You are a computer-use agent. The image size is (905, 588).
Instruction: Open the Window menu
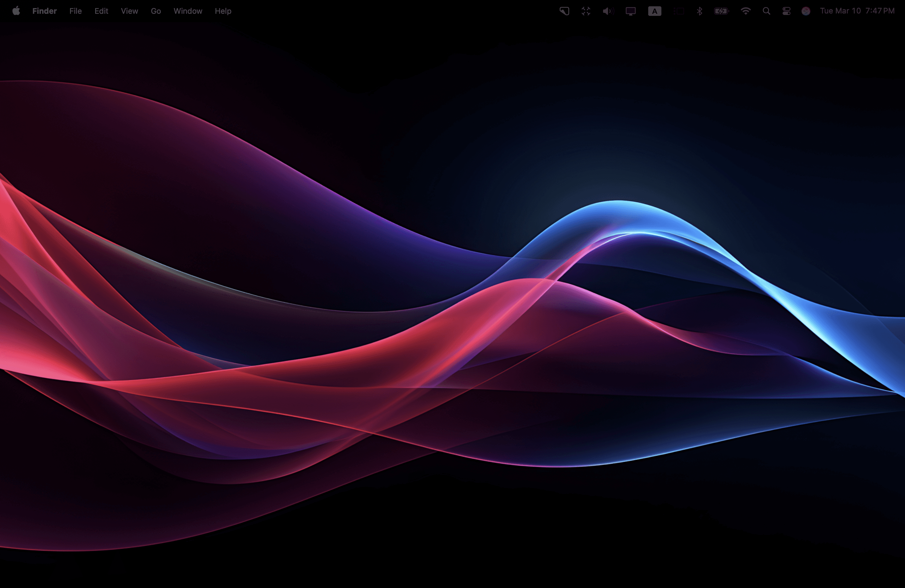pyautogui.click(x=188, y=11)
